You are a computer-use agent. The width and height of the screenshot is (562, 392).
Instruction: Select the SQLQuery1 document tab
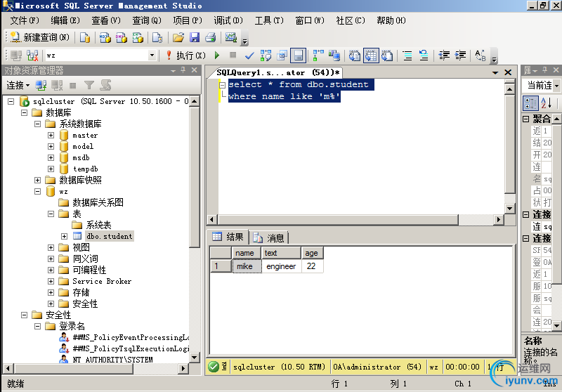pos(277,73)
